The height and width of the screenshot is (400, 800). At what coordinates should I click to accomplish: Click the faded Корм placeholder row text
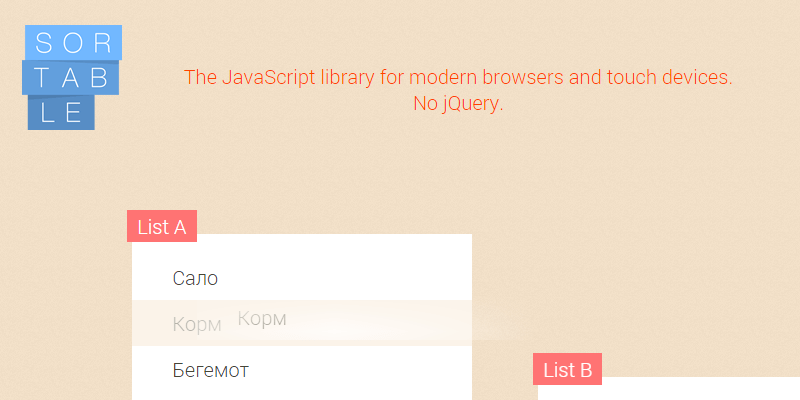196,325
